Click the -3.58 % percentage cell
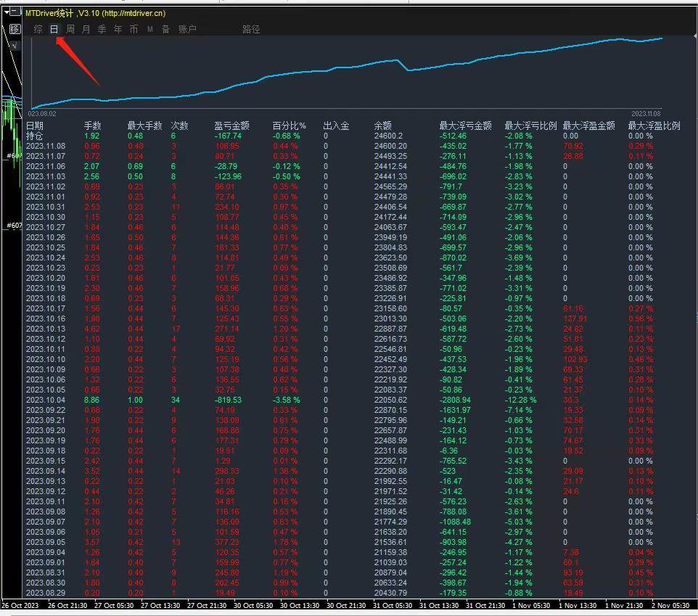This screenshot has height=616, width=698. click(286, 400)
